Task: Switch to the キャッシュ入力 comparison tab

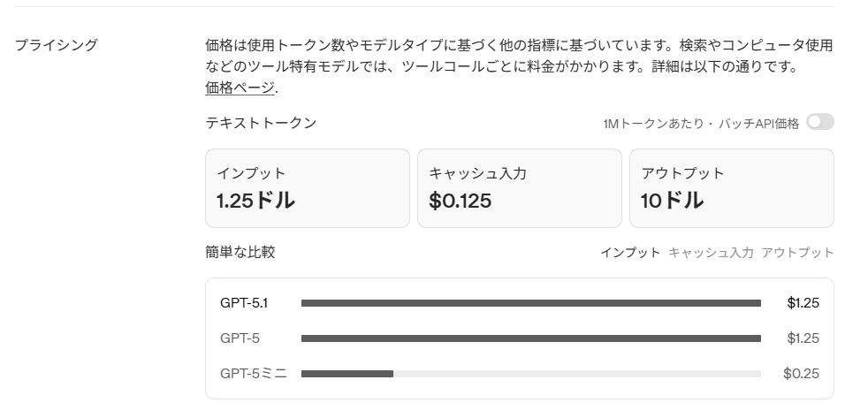Action: coord(711,253)
